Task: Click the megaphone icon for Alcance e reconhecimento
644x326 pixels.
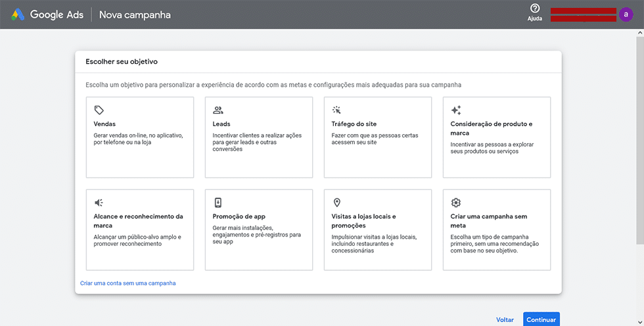Action: click(99, 202)
